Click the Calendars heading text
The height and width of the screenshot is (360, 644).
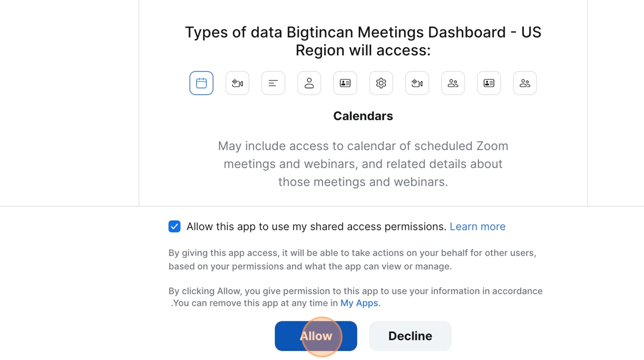pos(363,116)
